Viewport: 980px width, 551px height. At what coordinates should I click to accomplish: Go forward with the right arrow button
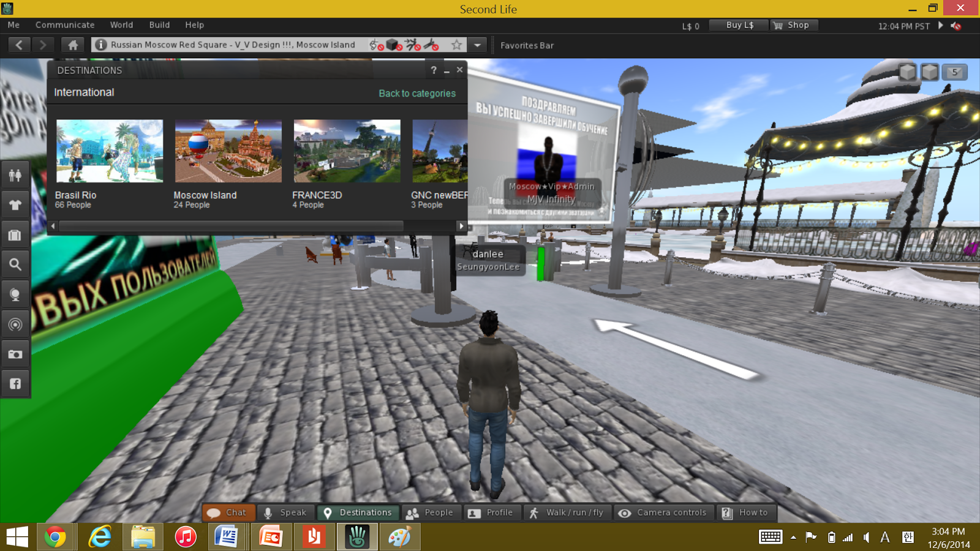click(43, 45)
